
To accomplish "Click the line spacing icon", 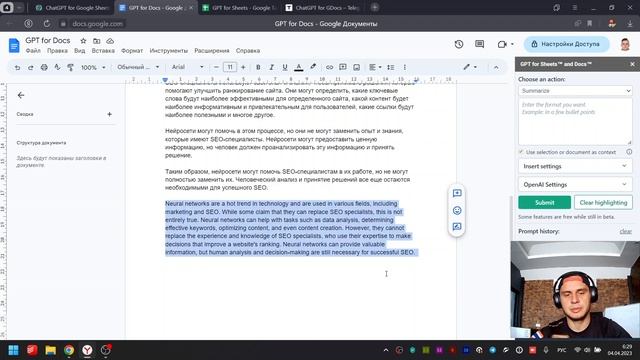I will click(x=391, y=67).
